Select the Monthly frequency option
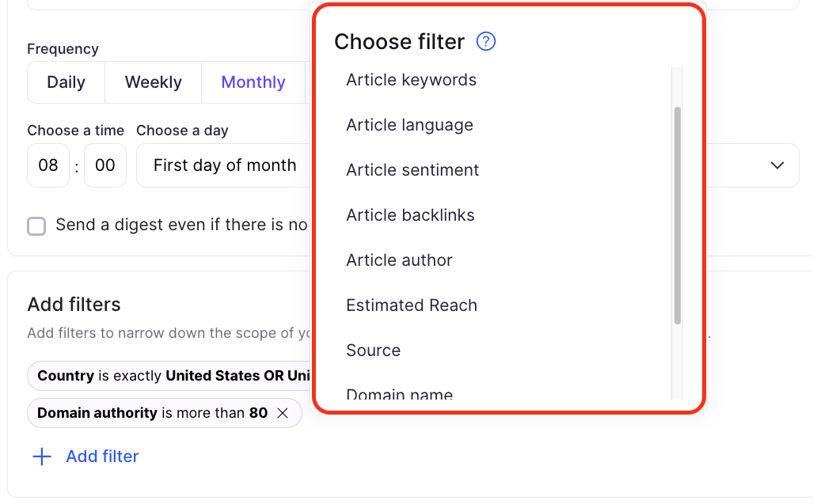The width and height of the screenshot is (813, 504). point(253,82)
